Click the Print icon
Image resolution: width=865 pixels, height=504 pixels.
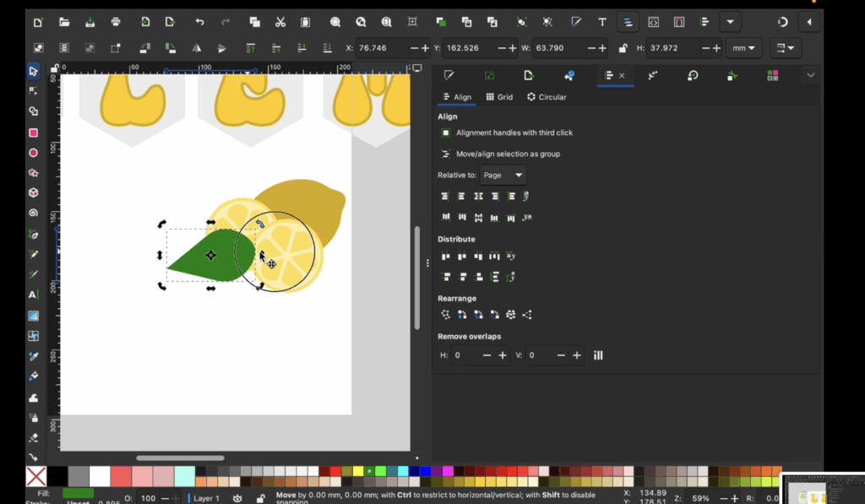point(115,22)
